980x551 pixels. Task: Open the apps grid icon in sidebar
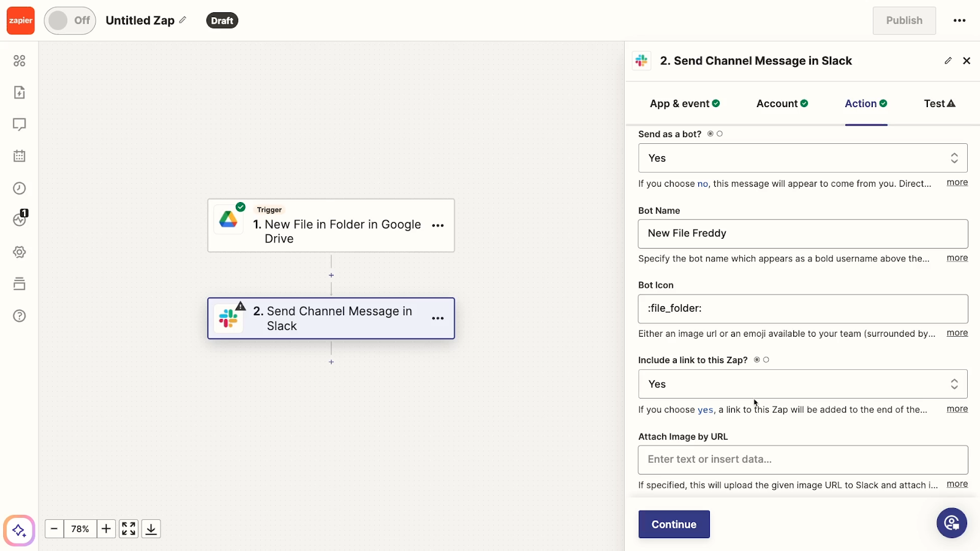[x=20, y=61]
